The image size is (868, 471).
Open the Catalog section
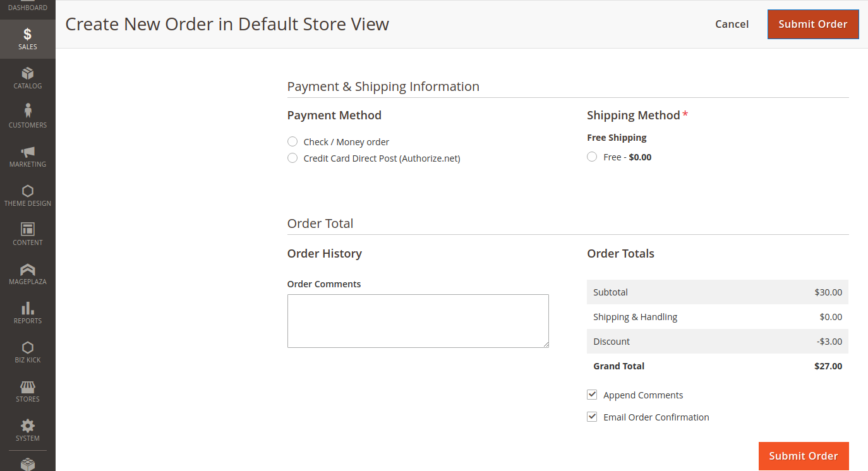(27, 78)
